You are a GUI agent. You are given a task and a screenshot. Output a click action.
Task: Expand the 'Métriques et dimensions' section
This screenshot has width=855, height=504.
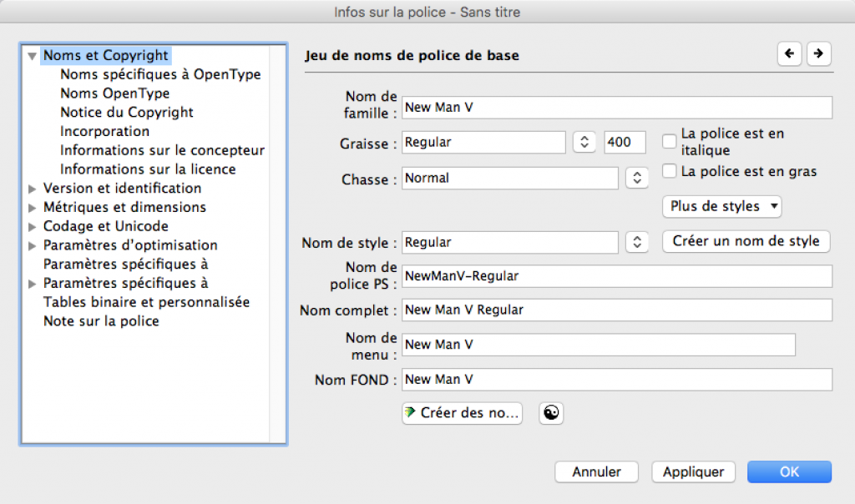pos(33,208)
